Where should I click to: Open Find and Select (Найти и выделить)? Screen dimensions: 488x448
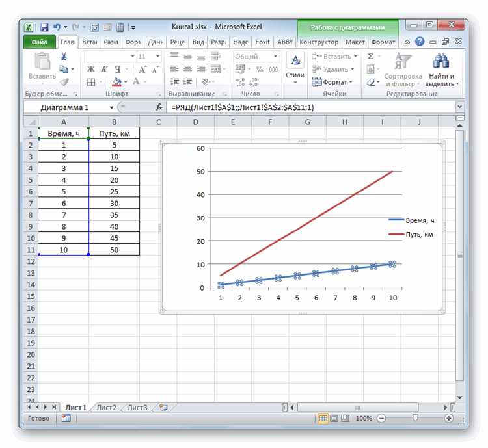(442, 70)
